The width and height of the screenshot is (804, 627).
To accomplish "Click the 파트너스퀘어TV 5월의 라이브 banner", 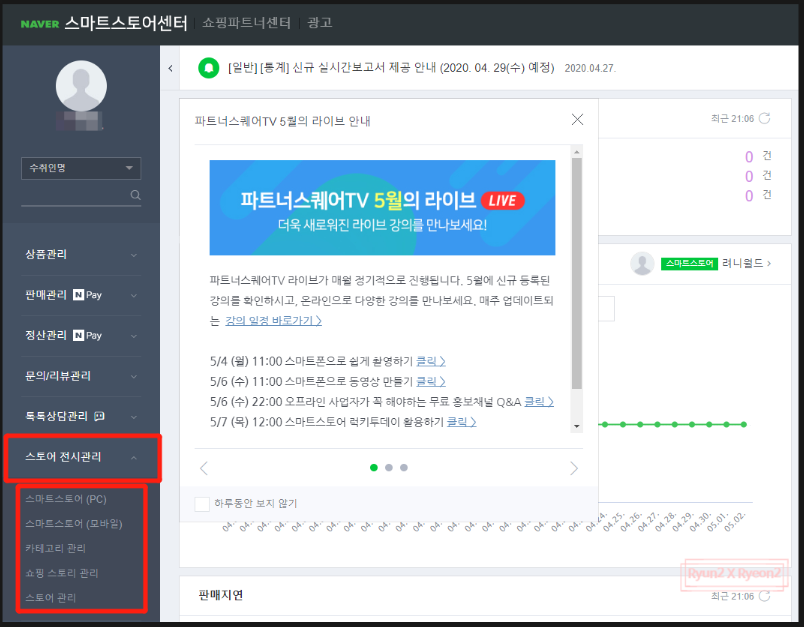I will tap(382, 208).
